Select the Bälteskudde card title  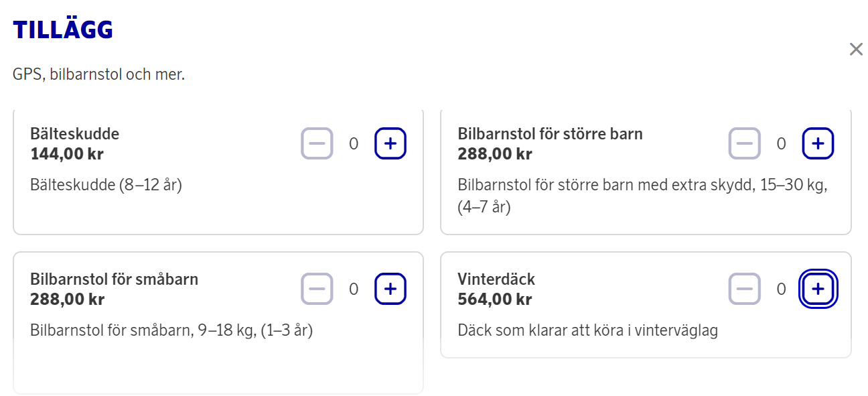point(75,133)
